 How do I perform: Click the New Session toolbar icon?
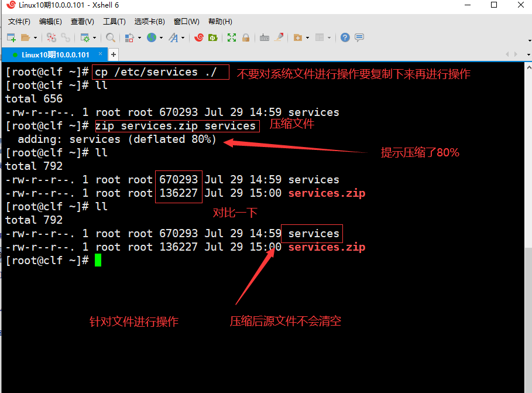click(11, 37)
